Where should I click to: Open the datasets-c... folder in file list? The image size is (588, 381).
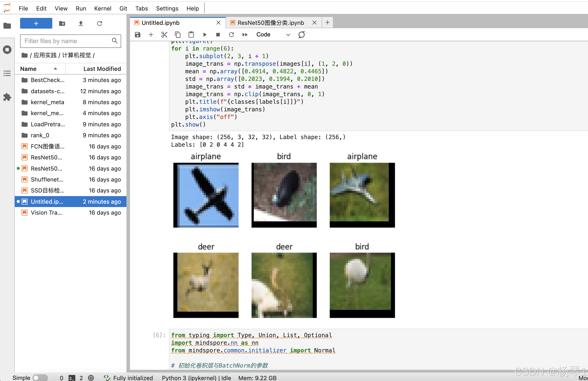click(47, 91)
